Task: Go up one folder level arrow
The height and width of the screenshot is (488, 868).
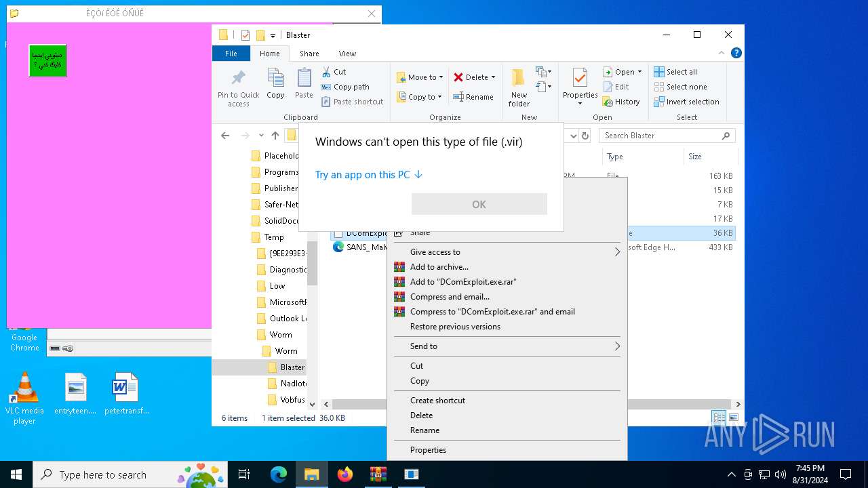Action: coord(275,136)
